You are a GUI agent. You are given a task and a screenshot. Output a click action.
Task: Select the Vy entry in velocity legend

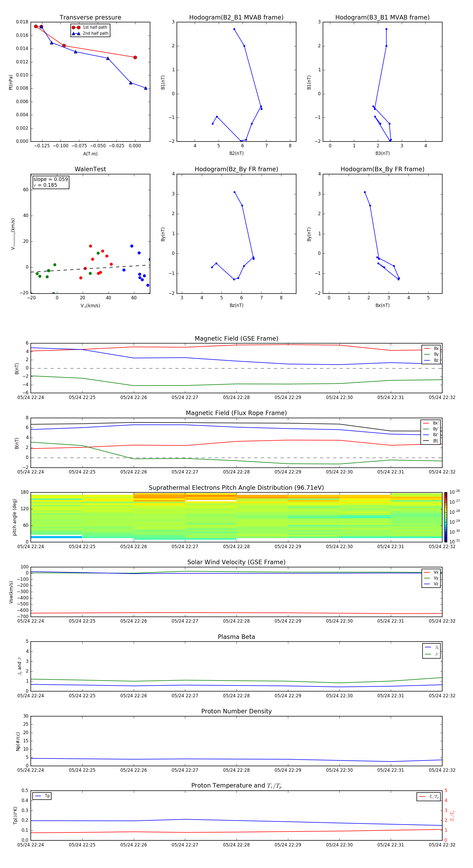431,578
